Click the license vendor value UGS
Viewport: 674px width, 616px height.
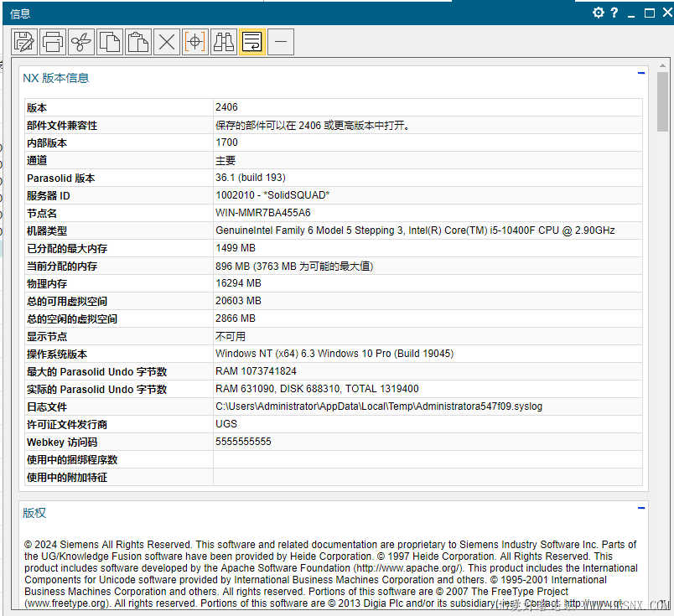point(226,424)
